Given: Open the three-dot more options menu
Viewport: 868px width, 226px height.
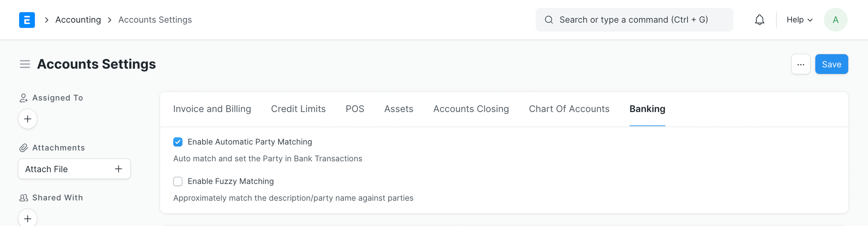Looking at the screenshot, I should 801,64.
